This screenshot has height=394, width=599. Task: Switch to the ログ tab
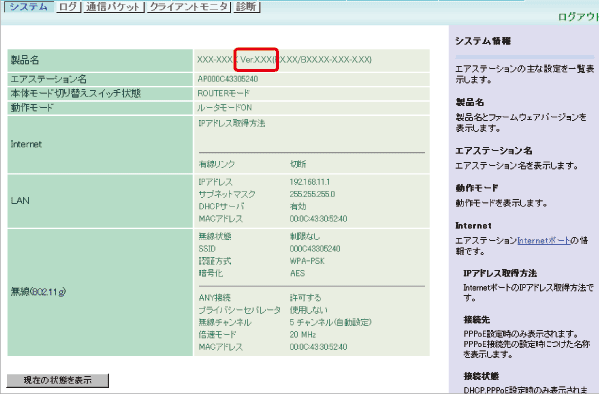click(x=69, y=6)
